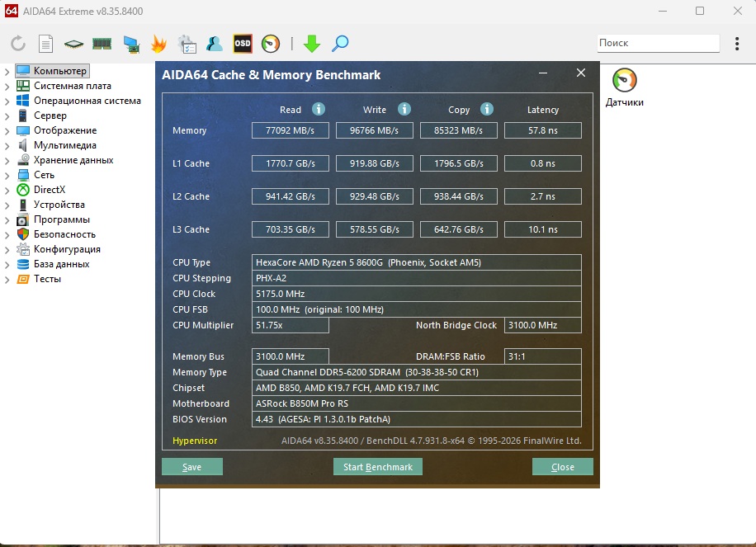Click the Memory Type DDR5-6200 field

(417, 372)
